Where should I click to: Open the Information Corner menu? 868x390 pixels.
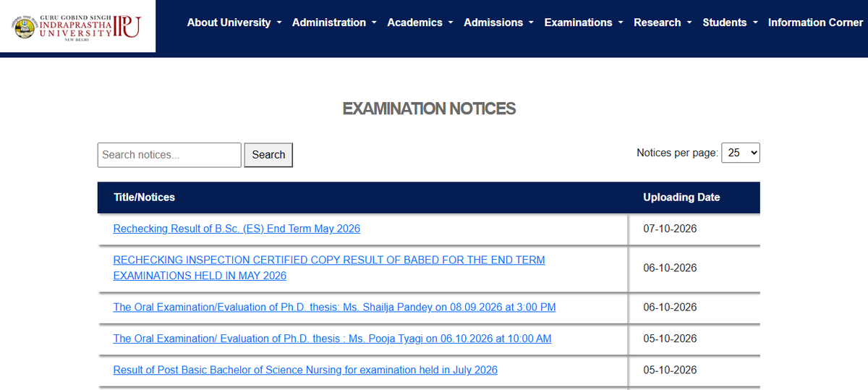(x=815, y=22)
